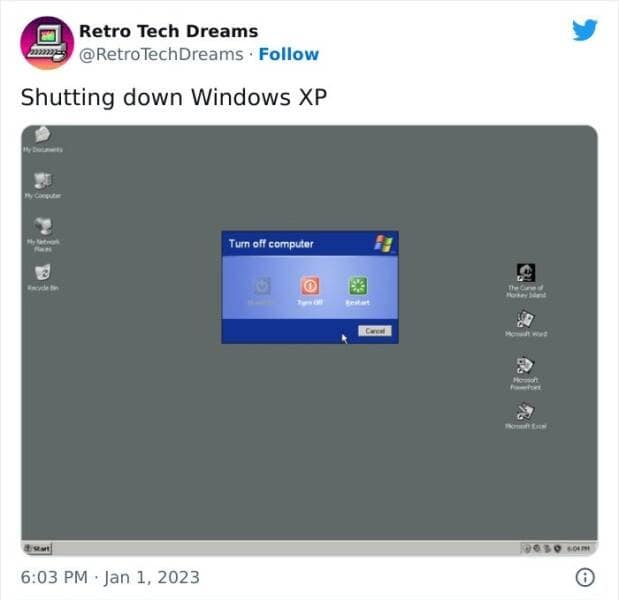Cancel the Turn off computer dialog

(x=375, y=331)
